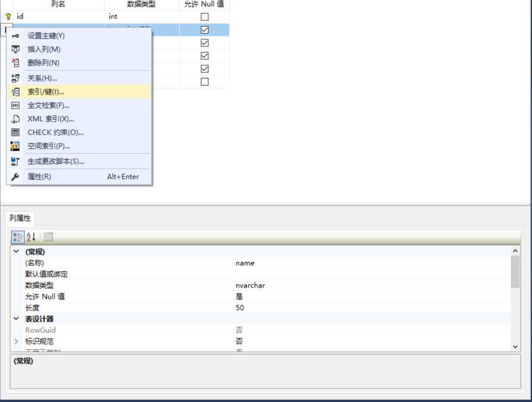Select the 长度 property label

pos(32,307)
